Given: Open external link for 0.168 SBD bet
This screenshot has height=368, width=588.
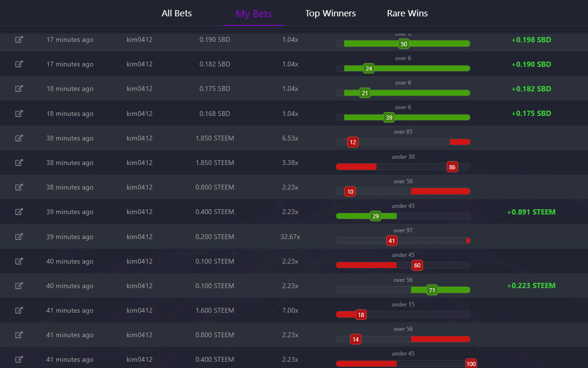Looking at the screenshot, I should (x=19, y=114).
